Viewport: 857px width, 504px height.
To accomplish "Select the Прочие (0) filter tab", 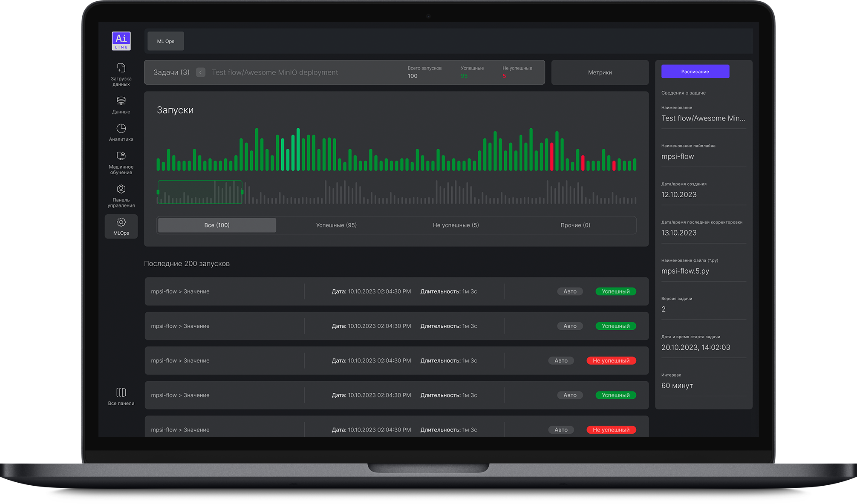I will 575,225.
